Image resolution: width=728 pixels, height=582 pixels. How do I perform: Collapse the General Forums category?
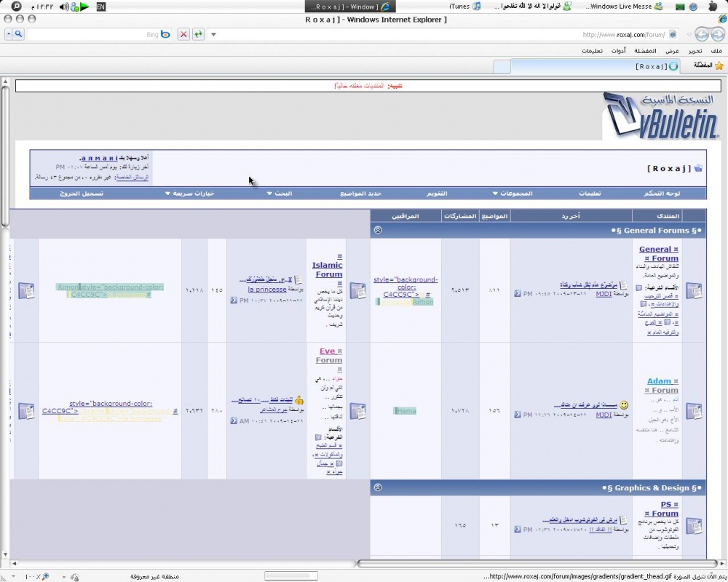pos(377,230)
